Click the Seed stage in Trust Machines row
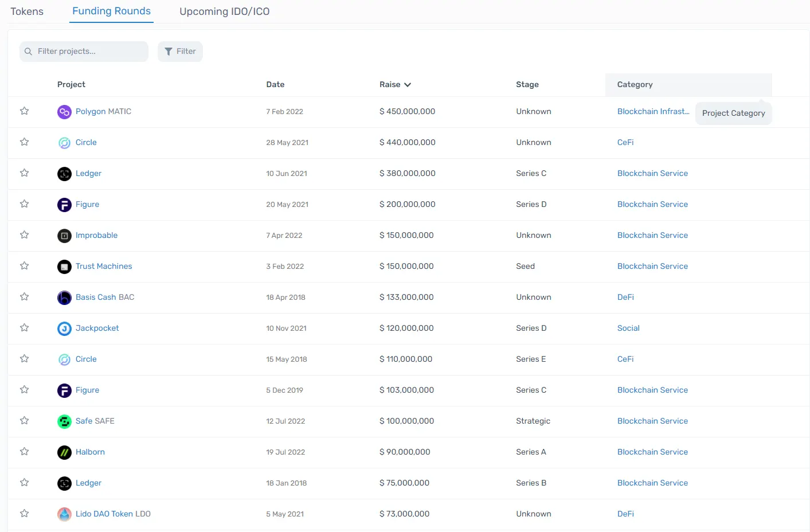Image resolution: width=810 pixels, height=532 pixels. (x=525, y=267)
